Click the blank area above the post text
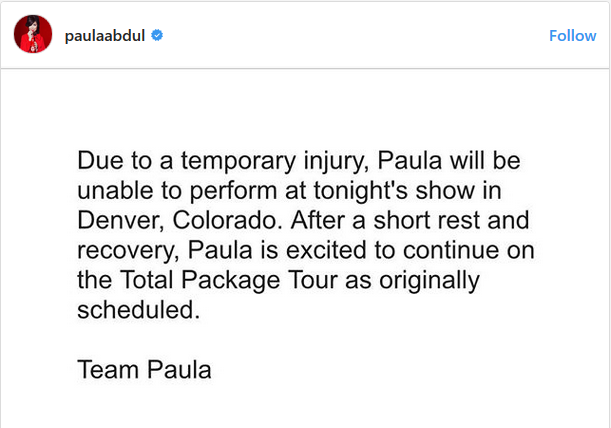The image size is (611, 428). tap(306, 105)
